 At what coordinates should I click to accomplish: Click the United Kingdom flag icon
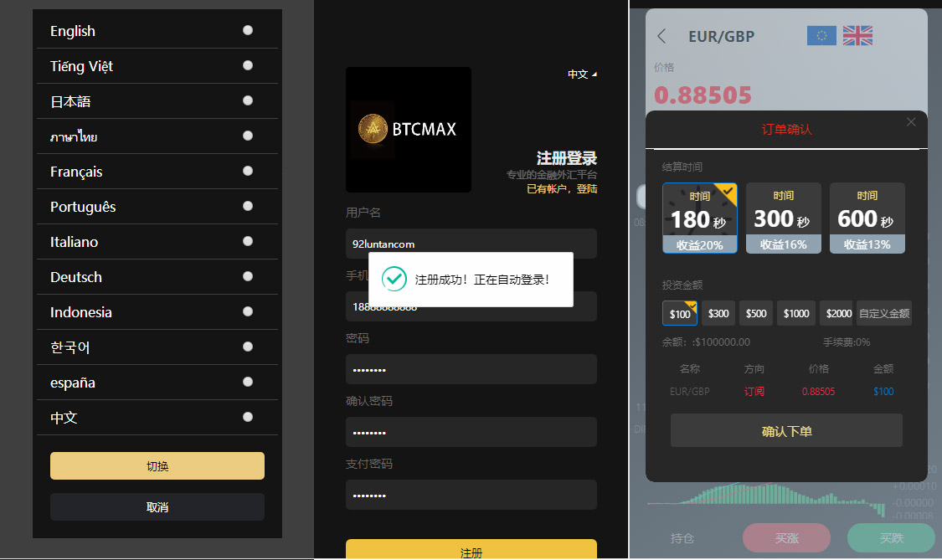point(857,35)
